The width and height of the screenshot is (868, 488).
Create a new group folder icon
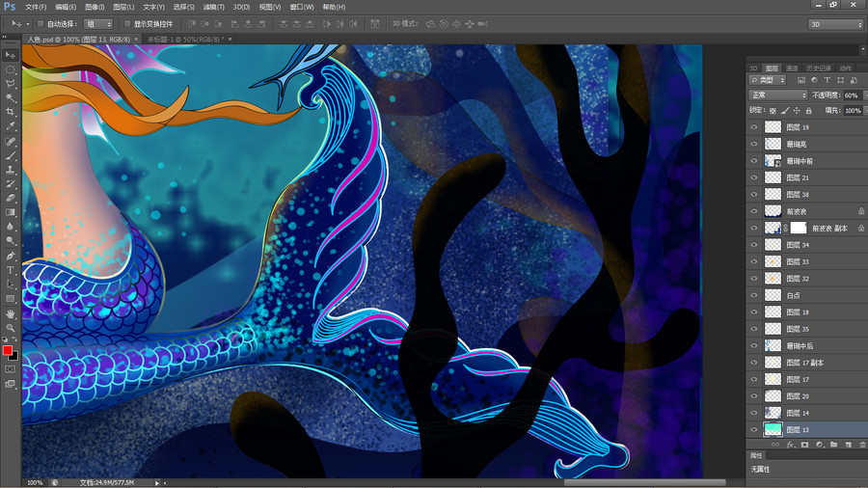coord(833,445)
